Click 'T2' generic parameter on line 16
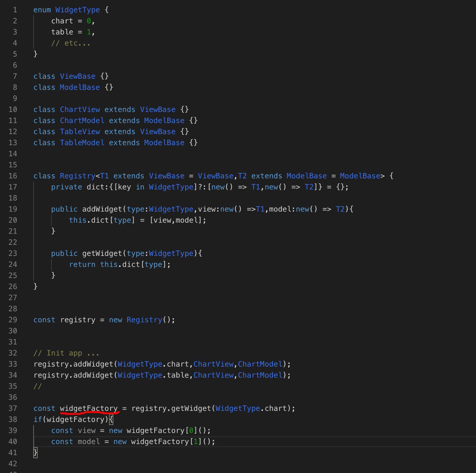476x473 pixels. (242, 176)
